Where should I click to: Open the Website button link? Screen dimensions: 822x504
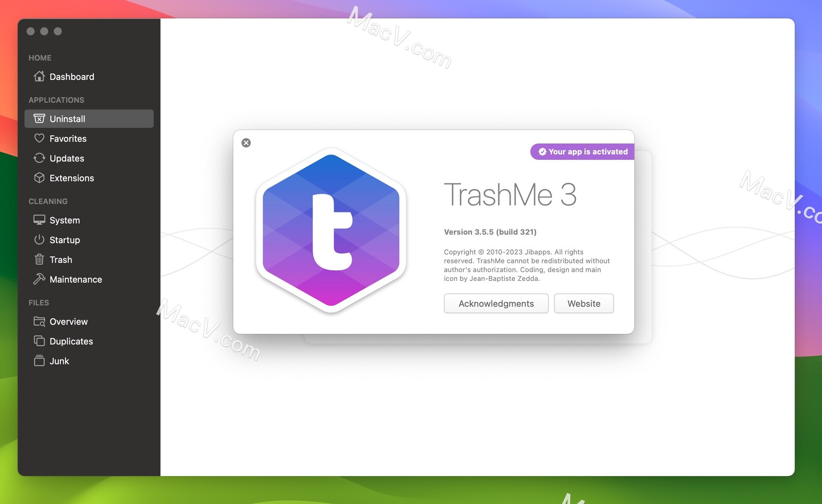[x=584, y=303]
